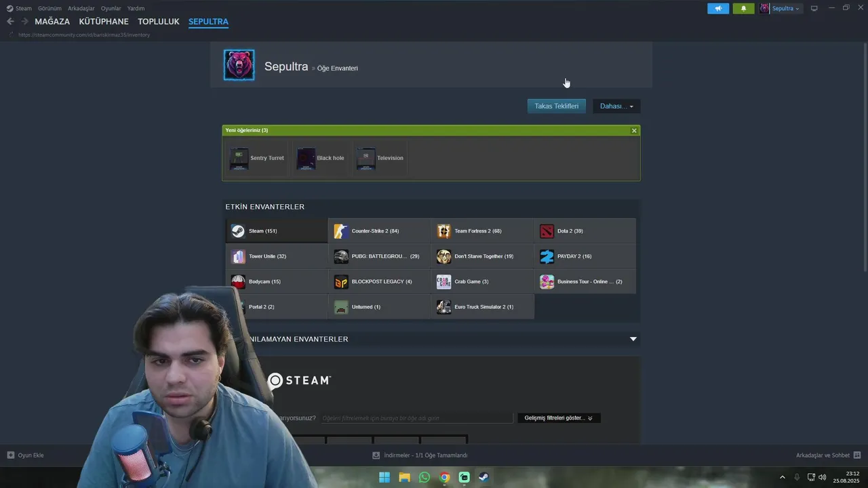The height and width of the screenshot is (488, 868).
Task: Go forward with the right arrow
Action: [x=24, y=21]
